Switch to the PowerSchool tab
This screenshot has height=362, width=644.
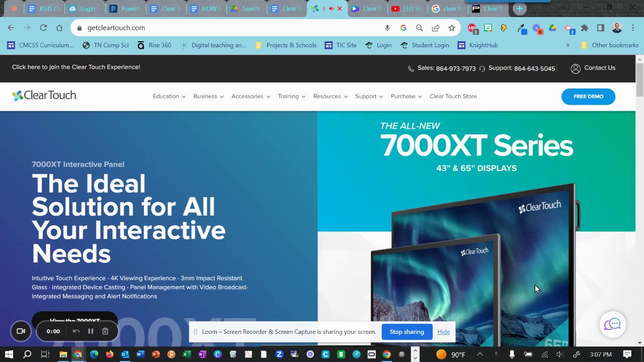pyautogui.click(x=125, y=9)
